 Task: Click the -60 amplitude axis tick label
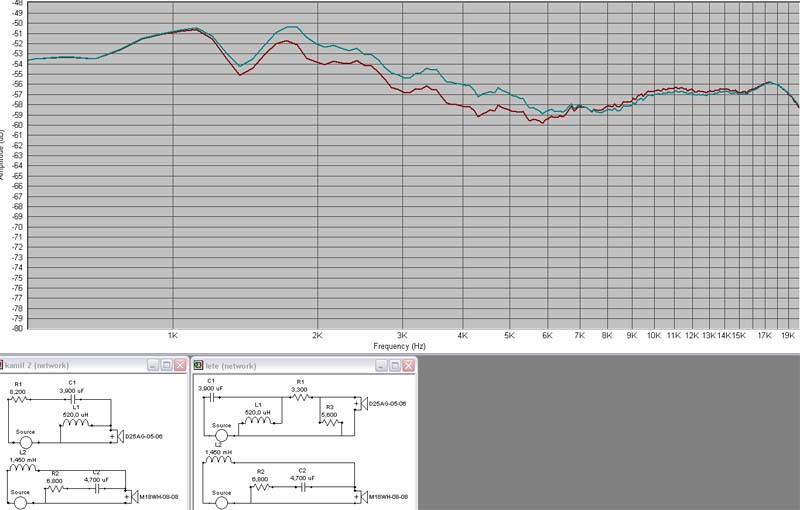[18, 125]
